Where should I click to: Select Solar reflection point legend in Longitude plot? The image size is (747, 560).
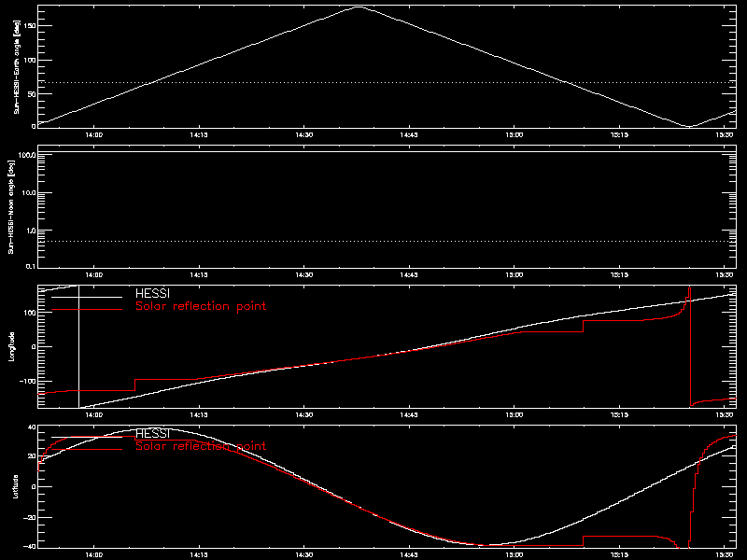[201, 306]
